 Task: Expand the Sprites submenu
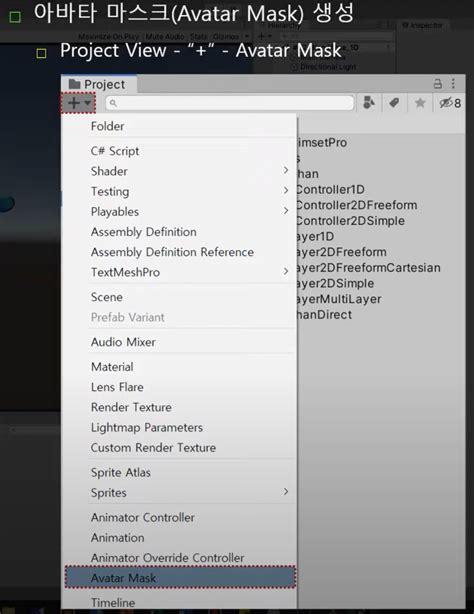tap(180, 493)
